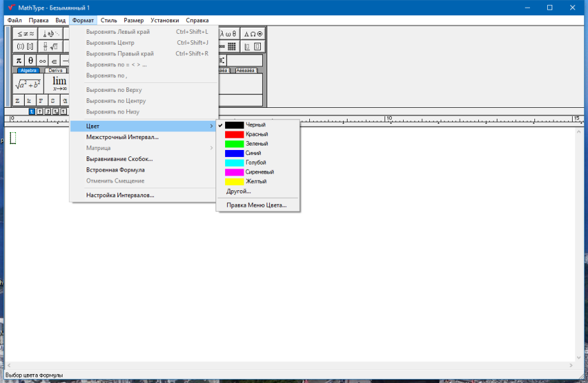Select the Зеленый color option
The image size is (588, 383).
(258, 144)
